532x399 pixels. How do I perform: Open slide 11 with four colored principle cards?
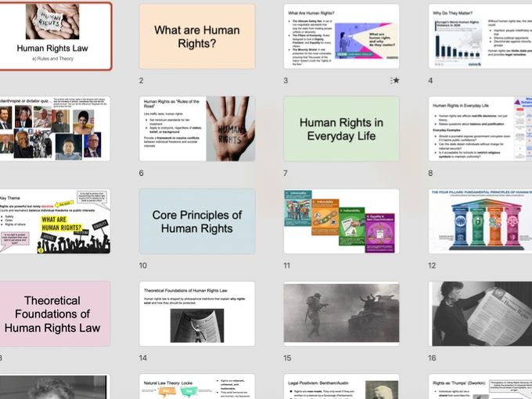341,221
